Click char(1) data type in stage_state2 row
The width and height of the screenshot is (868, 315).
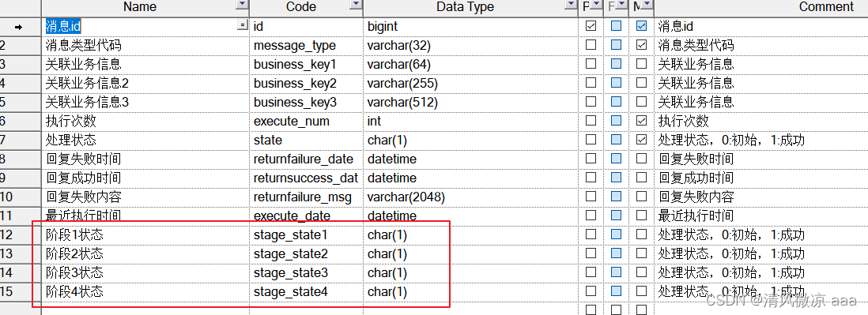tap(470, 253)
